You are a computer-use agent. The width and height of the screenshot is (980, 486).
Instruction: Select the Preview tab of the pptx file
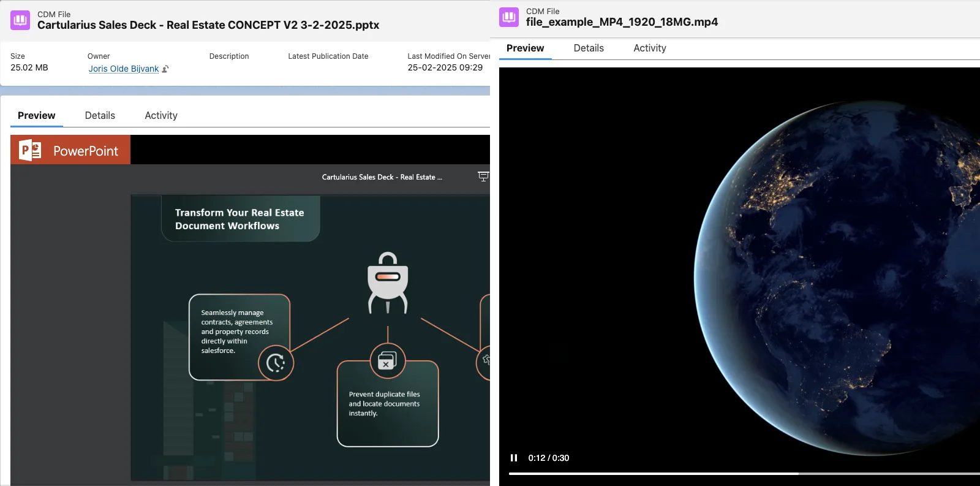pyautogui.click(x=37, y=115)
